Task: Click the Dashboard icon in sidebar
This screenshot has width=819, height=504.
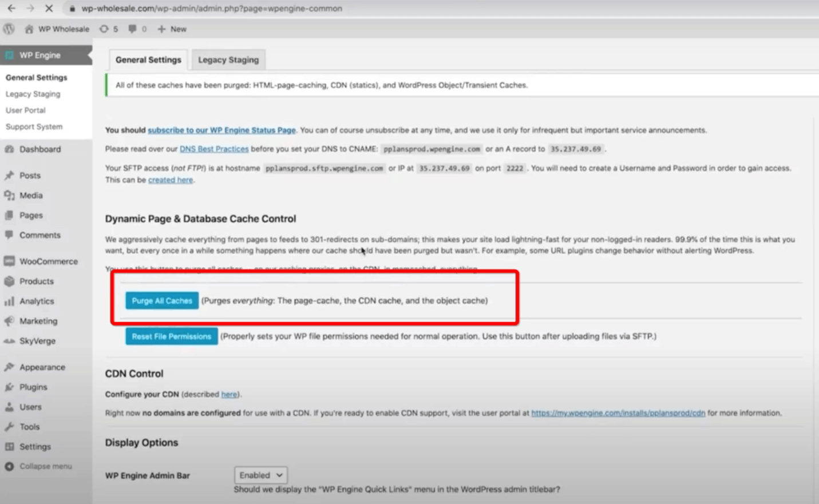Action: pyautogui.click(x=9, y=149)
